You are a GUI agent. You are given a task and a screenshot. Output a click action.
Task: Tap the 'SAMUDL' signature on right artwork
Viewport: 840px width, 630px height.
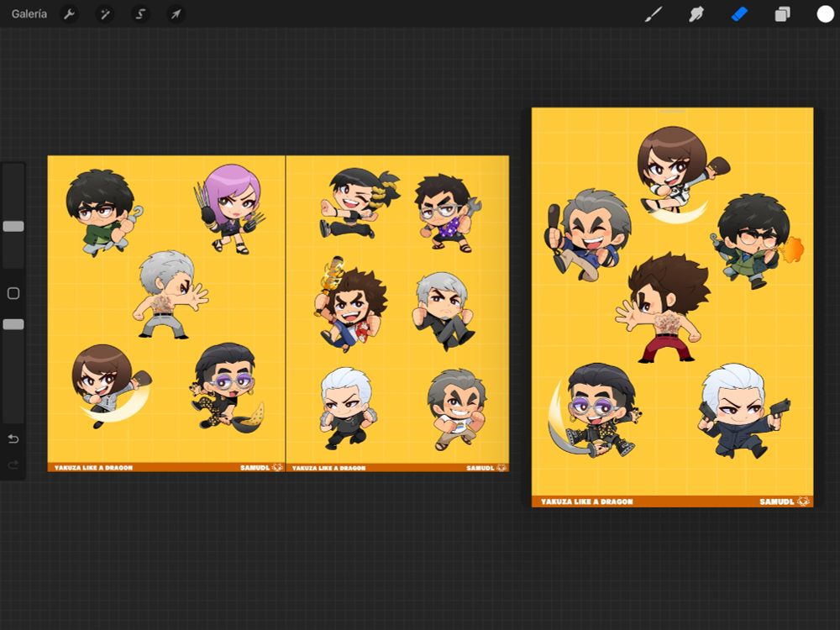pyautogui.click(x=776, y=501)
